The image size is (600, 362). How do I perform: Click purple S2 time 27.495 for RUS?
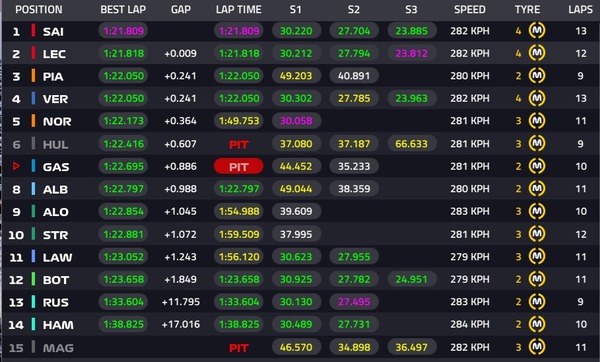point(354,302)
